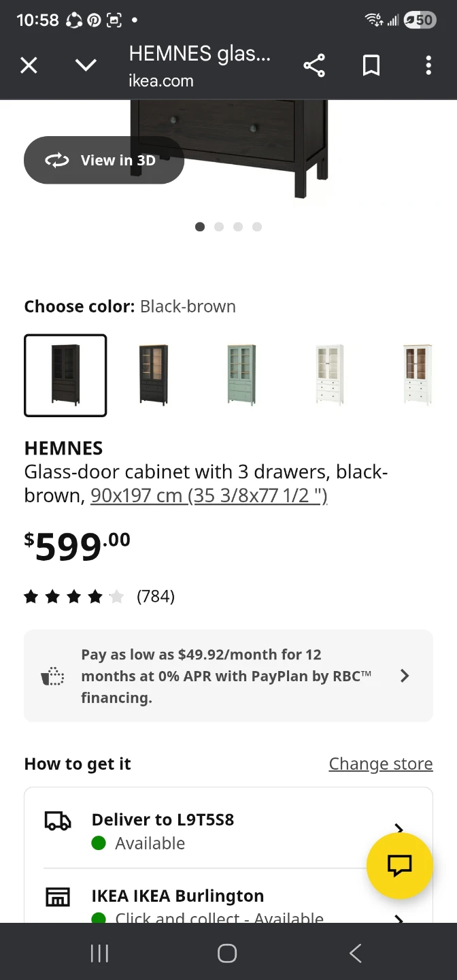This screenshot has width=457, height=980.
Task: Choose the black-brown light brown cabinet variant
Action: 153,375
